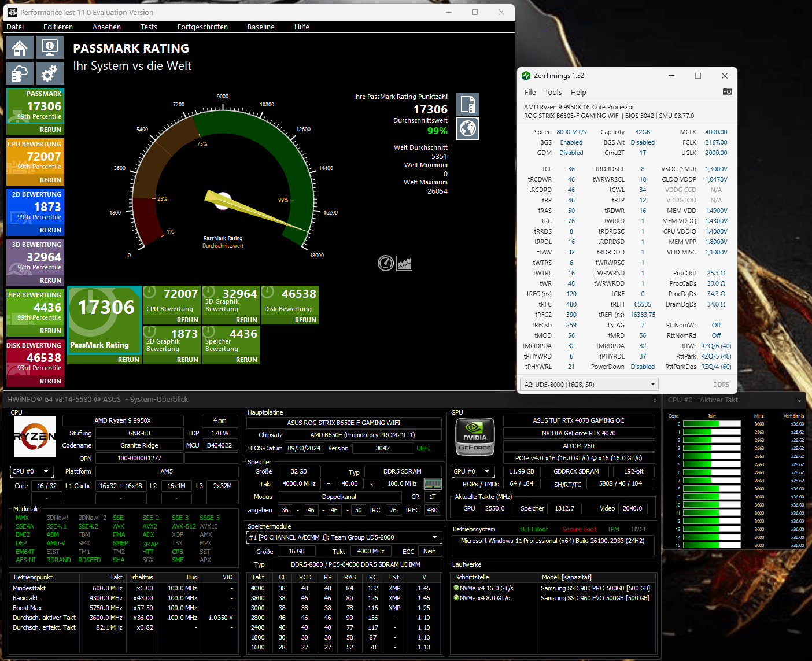This screenshot has width=812, height=661.
Task: Open the Baseline menu
Action: tap(261, 27)
